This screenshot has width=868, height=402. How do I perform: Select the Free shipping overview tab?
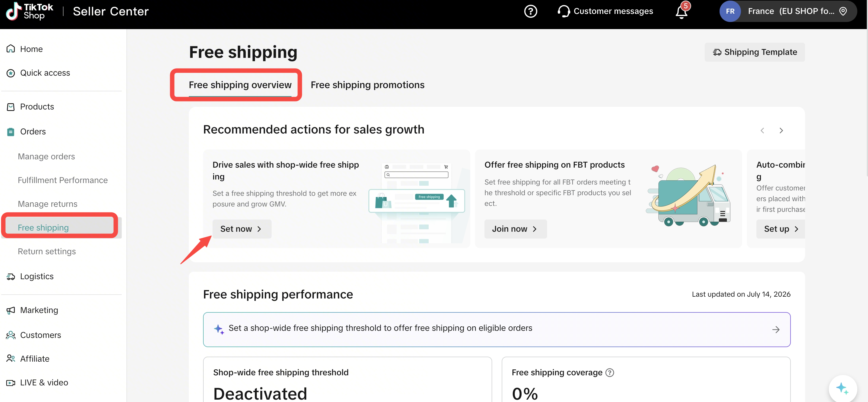pyautogui.click(x=240, y=85)
